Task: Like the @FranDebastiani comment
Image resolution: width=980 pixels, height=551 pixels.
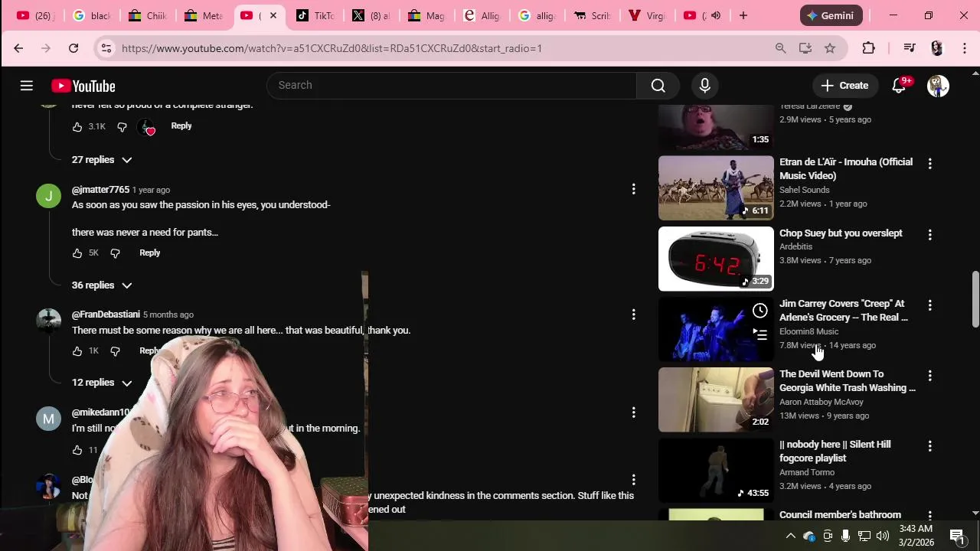Action: click(x=77, y=350)
